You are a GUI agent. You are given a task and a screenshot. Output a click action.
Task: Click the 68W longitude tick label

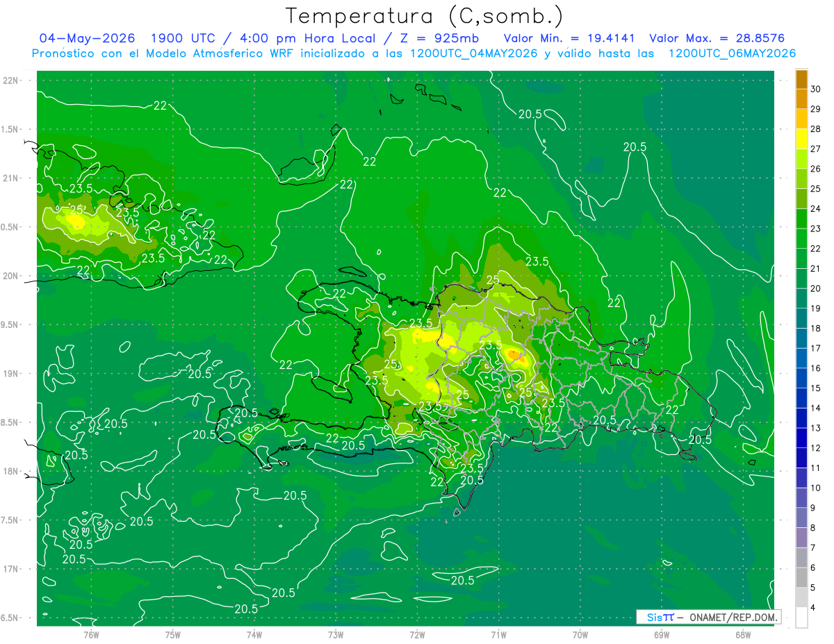coord(742,634)
